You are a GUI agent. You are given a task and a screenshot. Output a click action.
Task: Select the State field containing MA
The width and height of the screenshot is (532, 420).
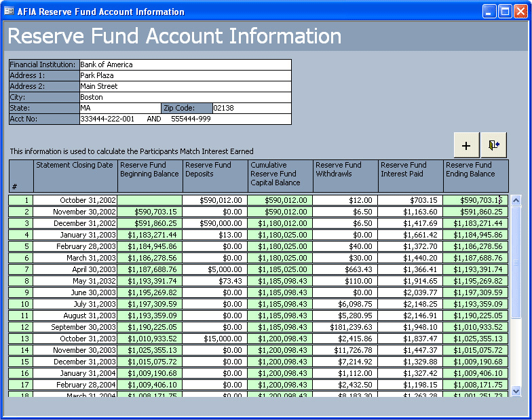119,108
